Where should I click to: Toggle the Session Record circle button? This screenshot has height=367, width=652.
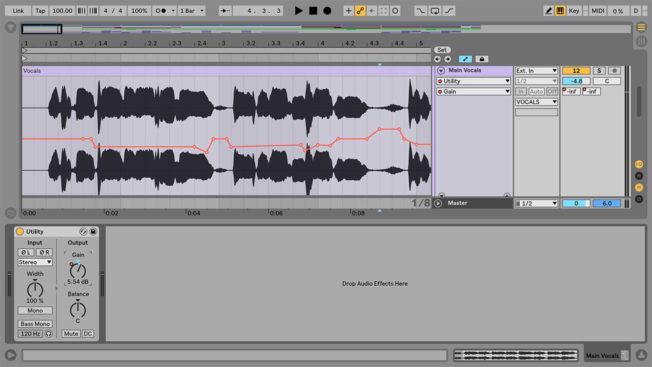395,11
